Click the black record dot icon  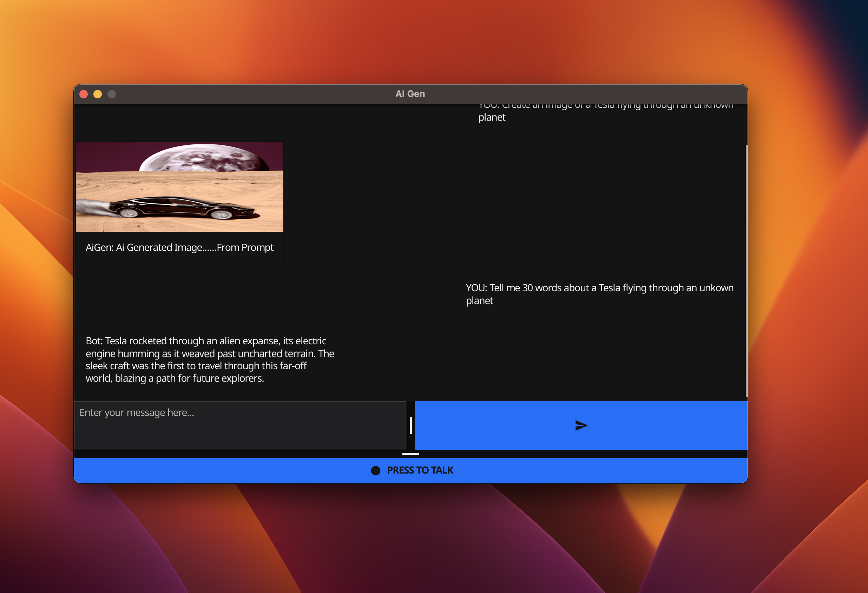tap(375, 470)
